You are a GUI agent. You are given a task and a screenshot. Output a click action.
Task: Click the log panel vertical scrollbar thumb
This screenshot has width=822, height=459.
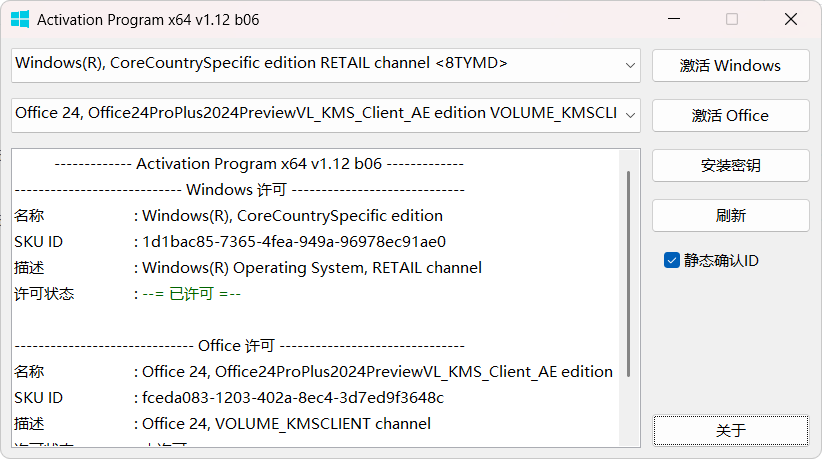tap(628, 273)
